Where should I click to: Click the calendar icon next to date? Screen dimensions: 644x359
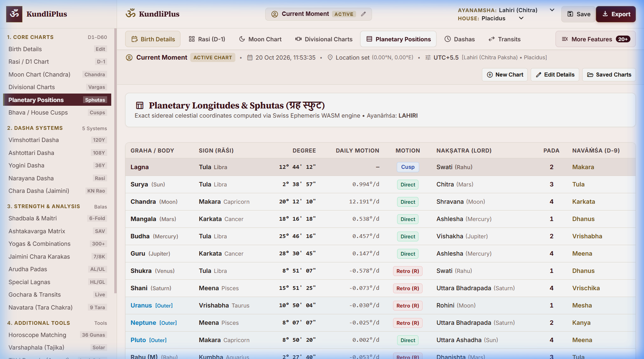coord(250,58)
